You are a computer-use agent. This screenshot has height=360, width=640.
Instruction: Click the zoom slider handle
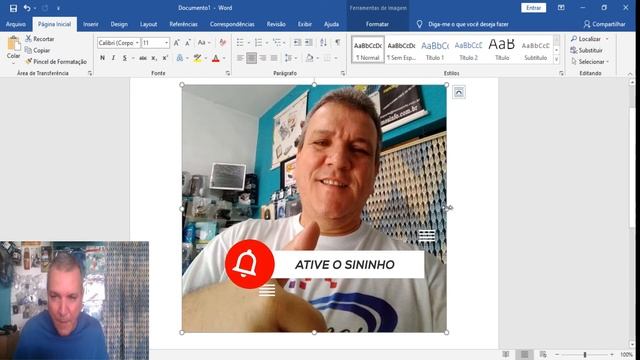[585, 355]
